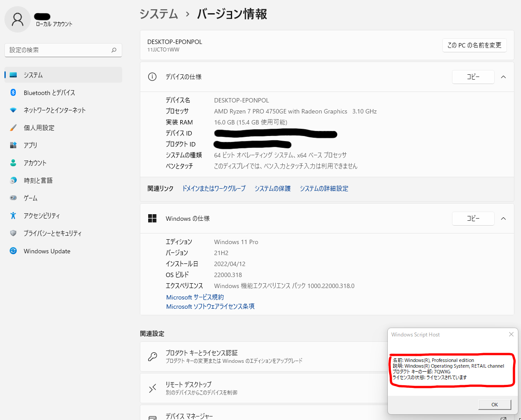Select アカウント in the sidebar
This screenshot has height=420, width=521.
point(63,163)
